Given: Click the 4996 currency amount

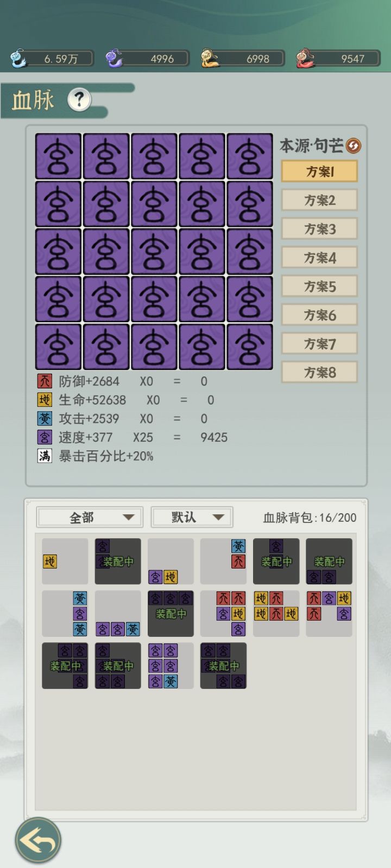Looking at the screenshot, I should click(162, 59).
